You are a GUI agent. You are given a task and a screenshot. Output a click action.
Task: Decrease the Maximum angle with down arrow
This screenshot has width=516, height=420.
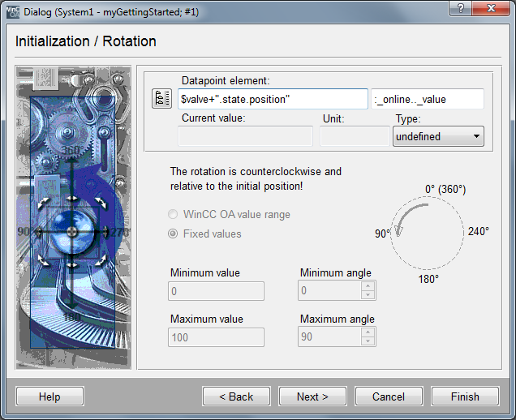(368, 341)
